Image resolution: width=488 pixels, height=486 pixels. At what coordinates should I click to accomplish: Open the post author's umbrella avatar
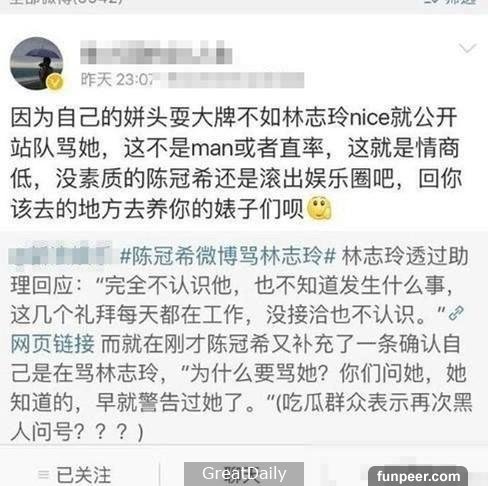(37, 64)
